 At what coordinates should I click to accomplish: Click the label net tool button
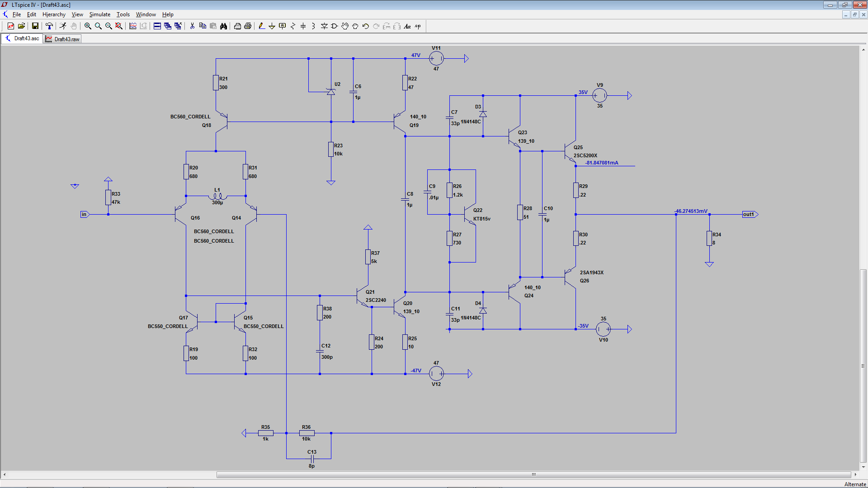pos(283,26)
